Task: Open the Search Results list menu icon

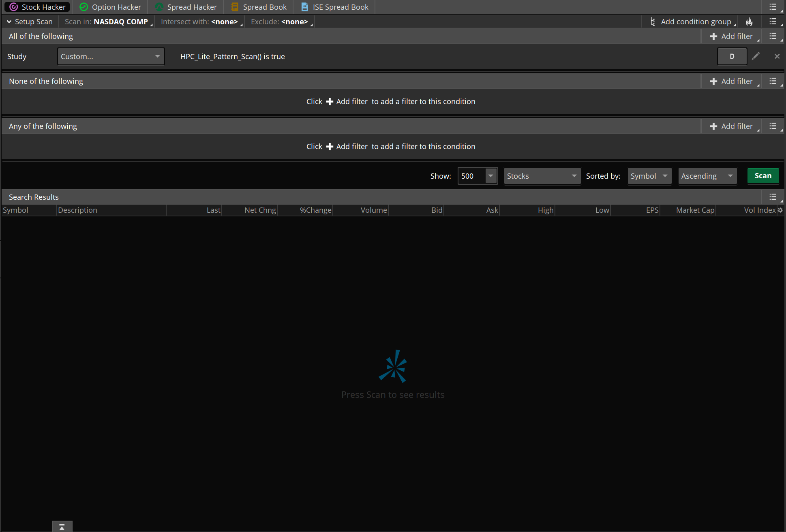Action: tap(773, 197)
